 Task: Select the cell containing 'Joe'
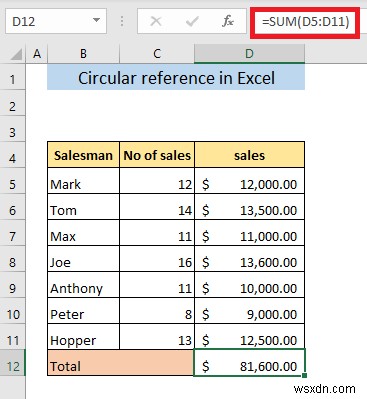(x=83, y=259)
